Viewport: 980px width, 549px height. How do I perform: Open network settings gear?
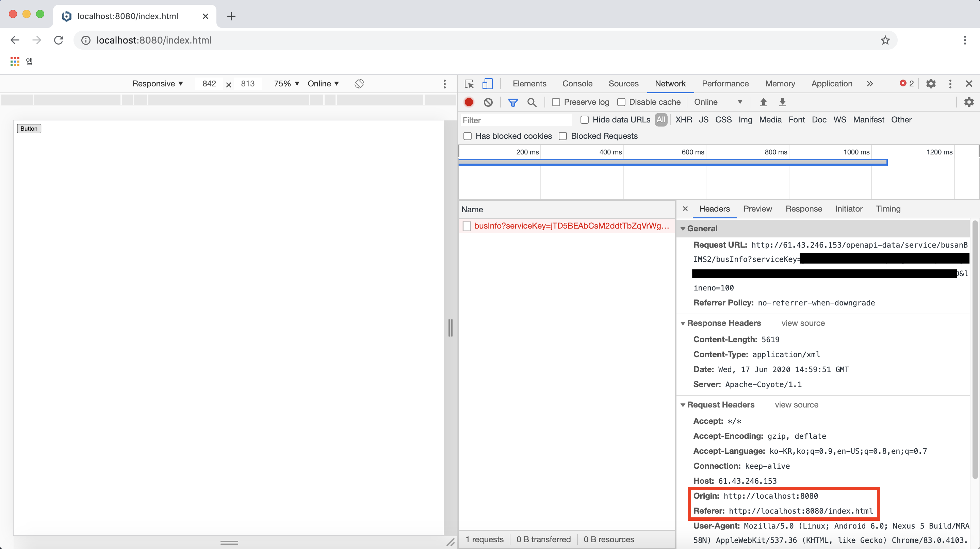968,102
